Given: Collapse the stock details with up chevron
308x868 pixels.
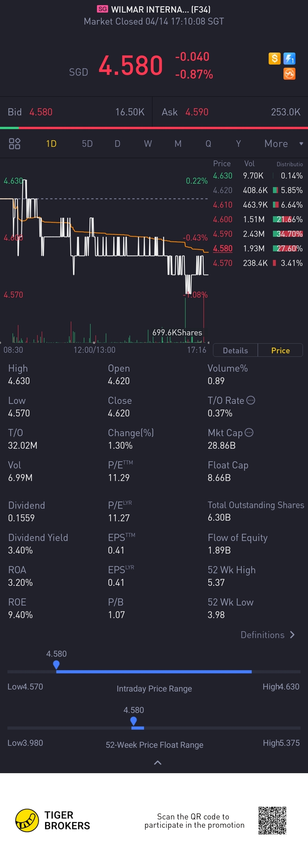Looking at the screenshot, I should (x=157, y=763).
